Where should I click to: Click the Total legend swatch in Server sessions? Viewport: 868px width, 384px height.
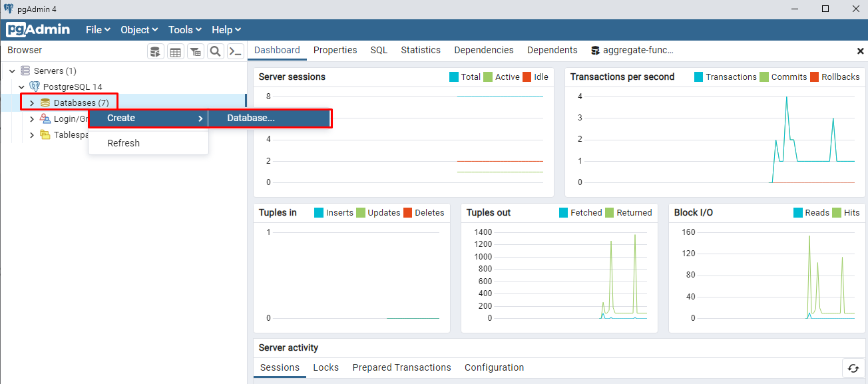point(454,77)
